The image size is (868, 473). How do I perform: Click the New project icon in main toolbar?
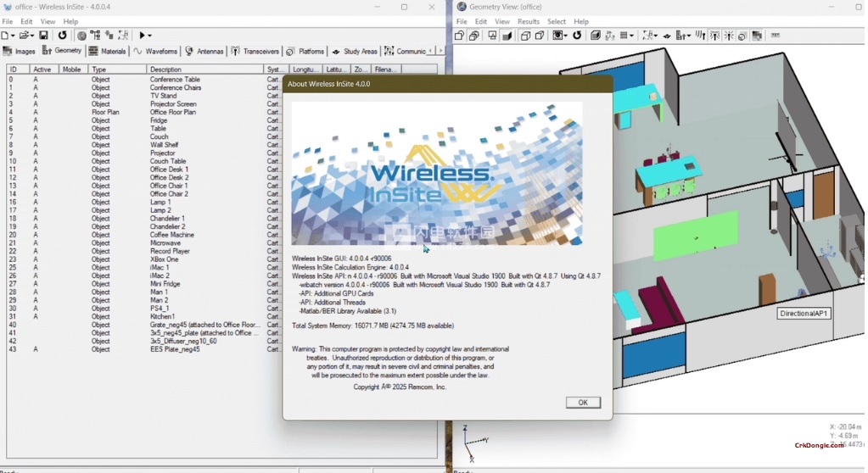[x=4, y=36]
